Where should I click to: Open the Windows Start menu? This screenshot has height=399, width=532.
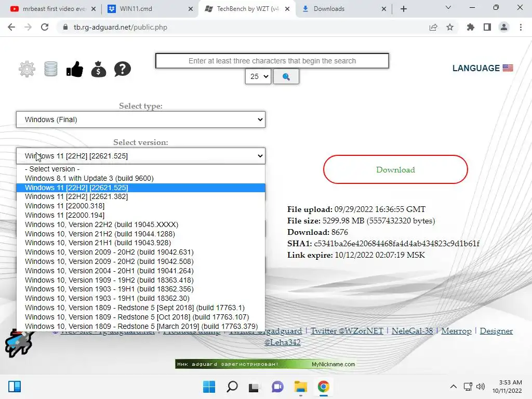209,387
